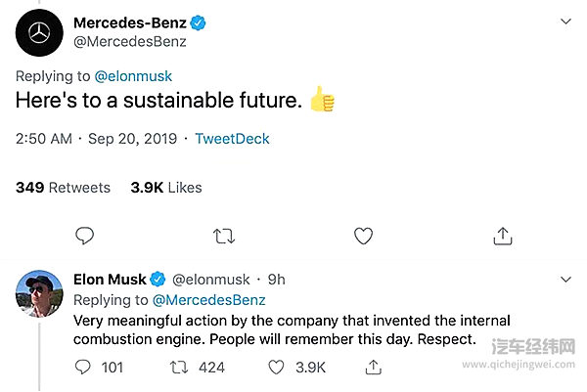The image size is (587, 392).
Task: Open Elon Musk's profile picture
Action: coord(39,293)
